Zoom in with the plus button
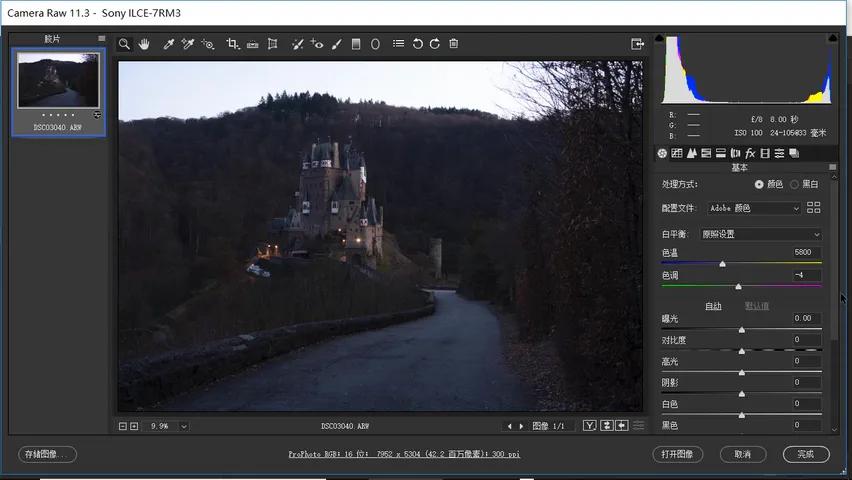 pyautogui.click(x=134, y=426)
